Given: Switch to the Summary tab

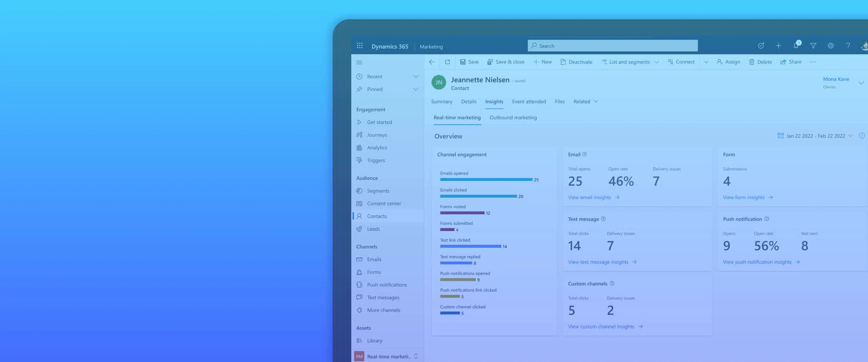Looking at the screenshot, I should 441,102.
